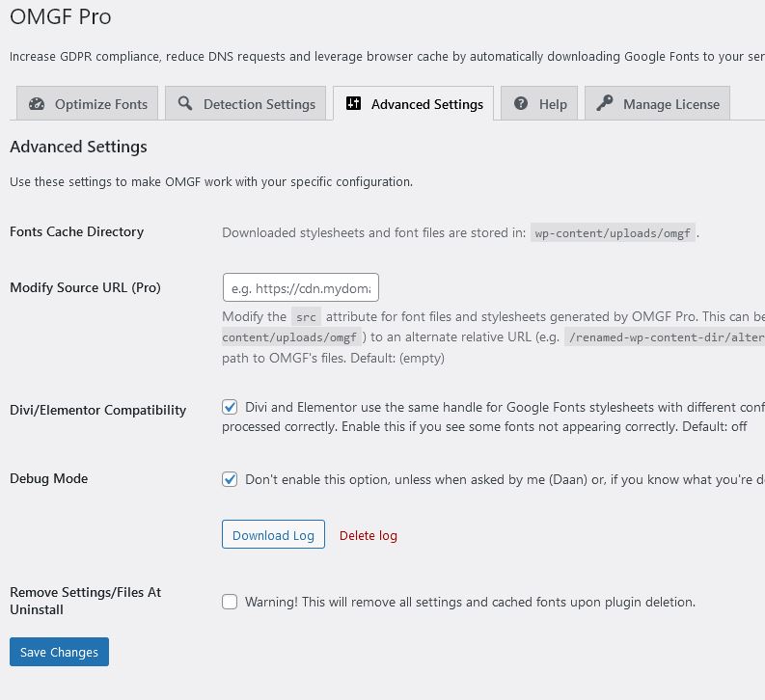Click the Download Log button
The height and width of the screenshot is (700, 765).
273,534
